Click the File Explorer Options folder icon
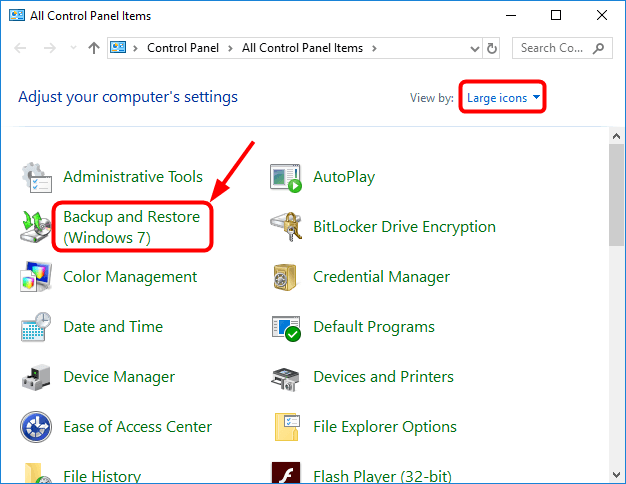 pyautogui.click(x=287, y=427)
